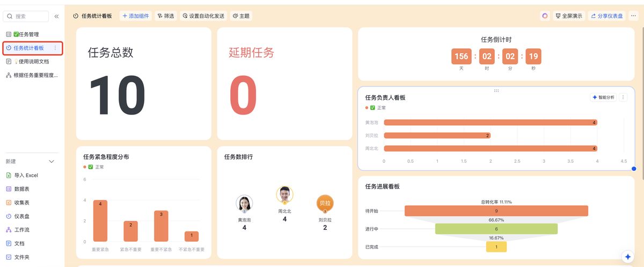Click 周北北's avatar in 任务数排行
Image resolution: width=644 pixels, height=267 pixels.
pyautogui.click(x=284, y=194)
